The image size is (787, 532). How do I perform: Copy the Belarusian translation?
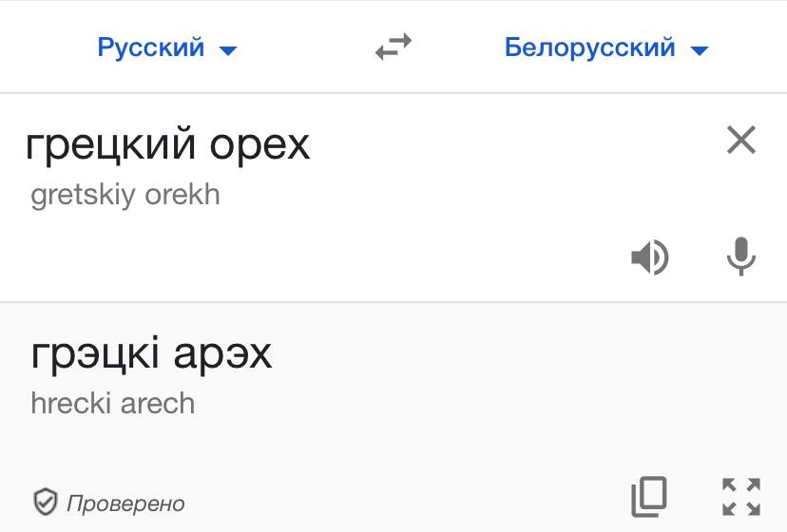[649, 496]
